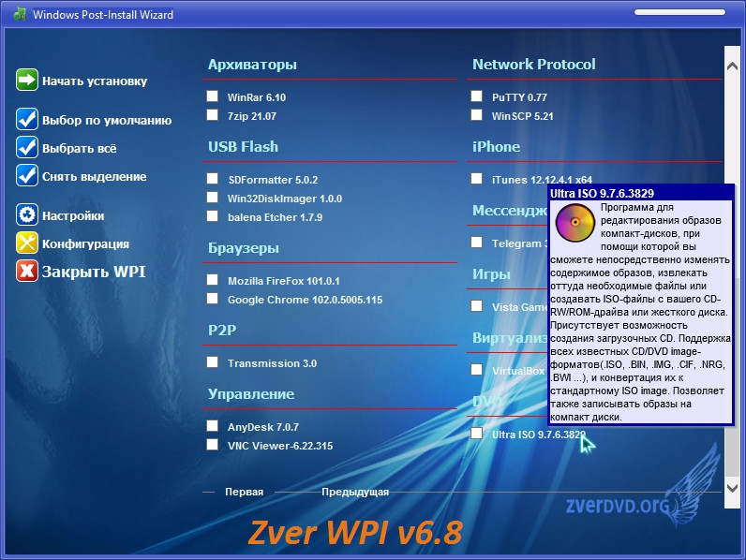Go to 'Предыдущая' page link
The width and height of the screenshot is (746, 560).
(x=355, y=492)
